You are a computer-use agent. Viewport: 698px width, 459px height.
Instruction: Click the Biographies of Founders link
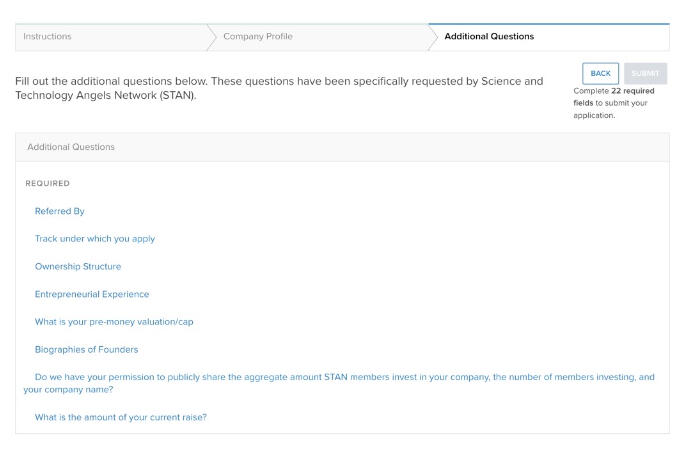tap(86, 349)
